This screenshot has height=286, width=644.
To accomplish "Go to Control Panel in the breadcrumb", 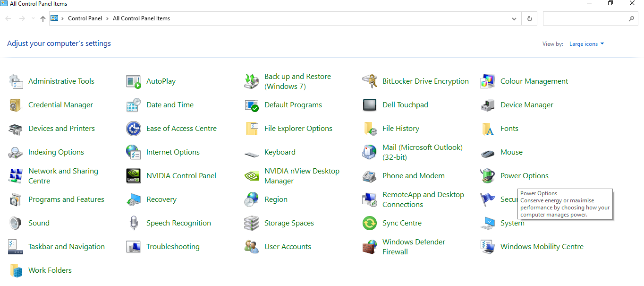I will click(85, 18).
